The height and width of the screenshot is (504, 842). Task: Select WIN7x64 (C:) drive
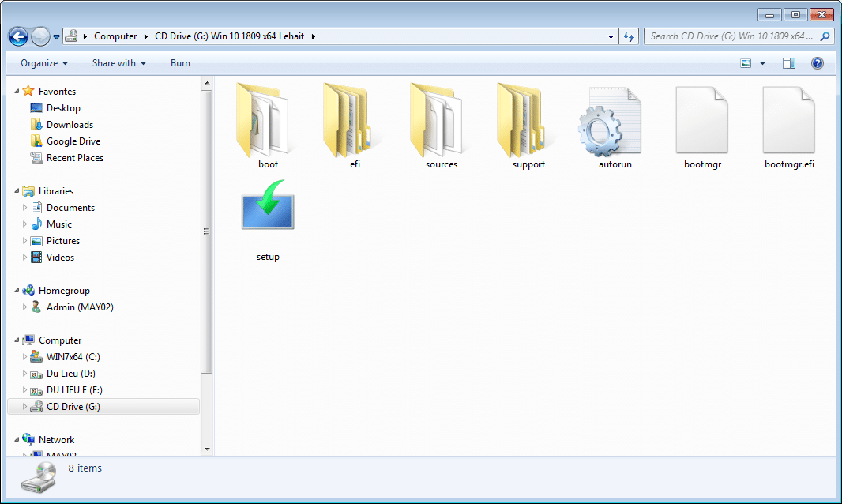click(x=73, y=357)
